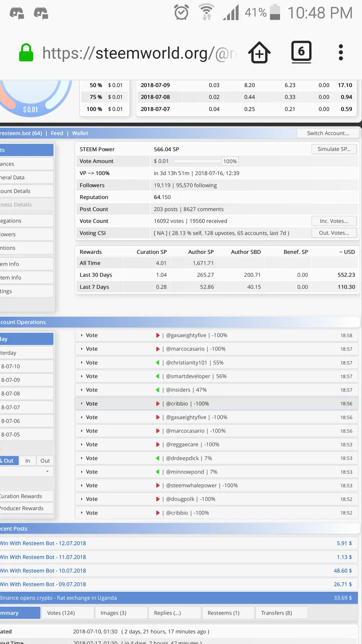Screen dimensions: 362x644
Task: Click green incoming arrow beside @insiders
Action: coord(158,389)
